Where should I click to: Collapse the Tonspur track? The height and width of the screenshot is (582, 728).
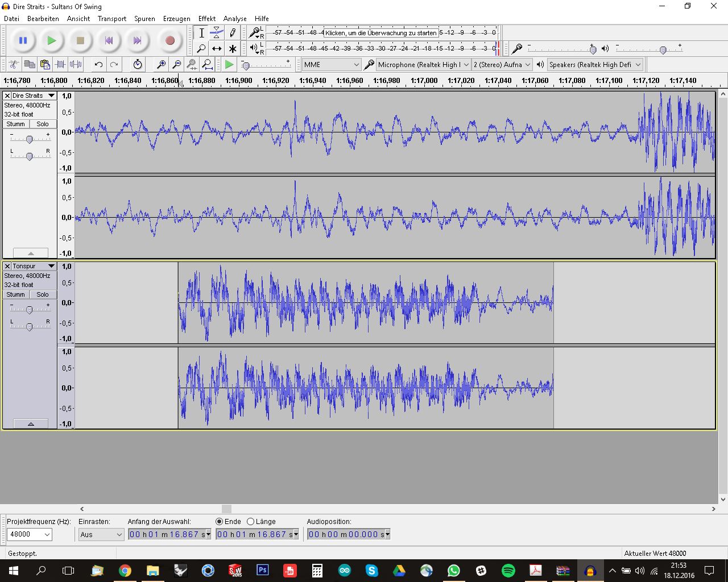(31, 423)
